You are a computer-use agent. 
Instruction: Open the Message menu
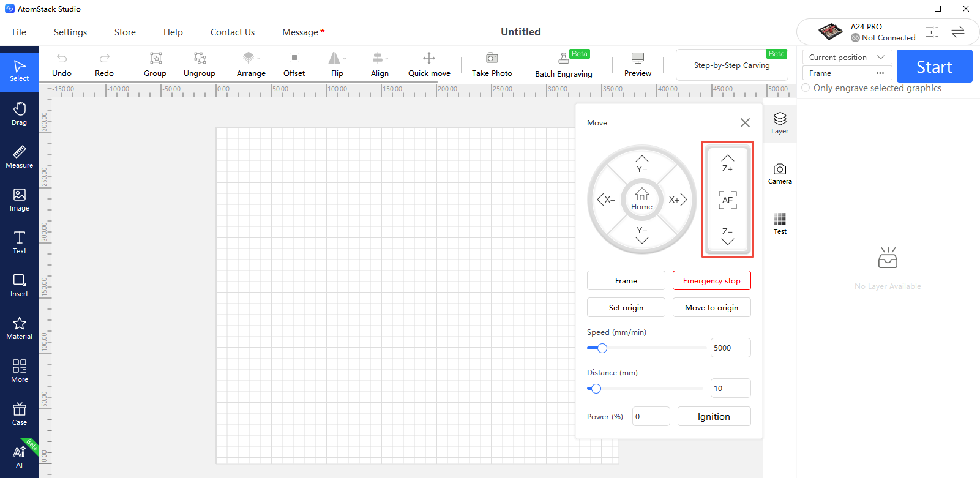[303, 32]
